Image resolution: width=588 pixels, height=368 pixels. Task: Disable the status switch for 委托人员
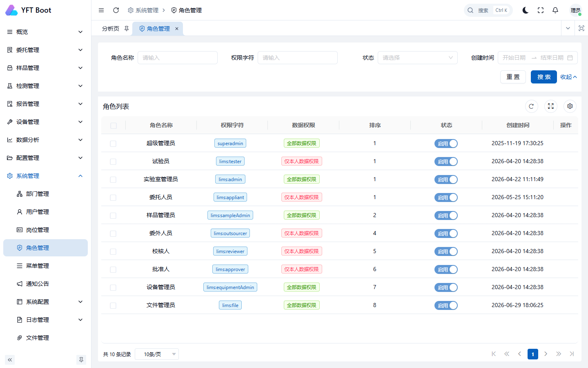tap(446, 197)
